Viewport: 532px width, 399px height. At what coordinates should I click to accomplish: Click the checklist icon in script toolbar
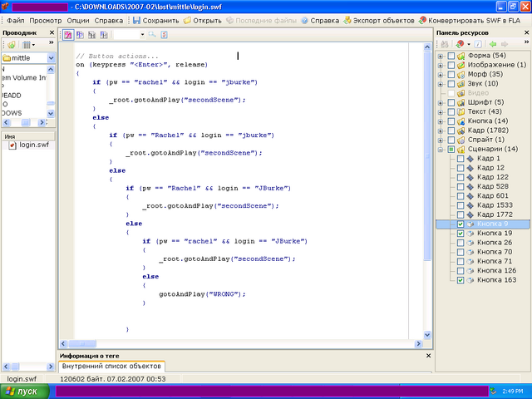[x=165, y=35]
